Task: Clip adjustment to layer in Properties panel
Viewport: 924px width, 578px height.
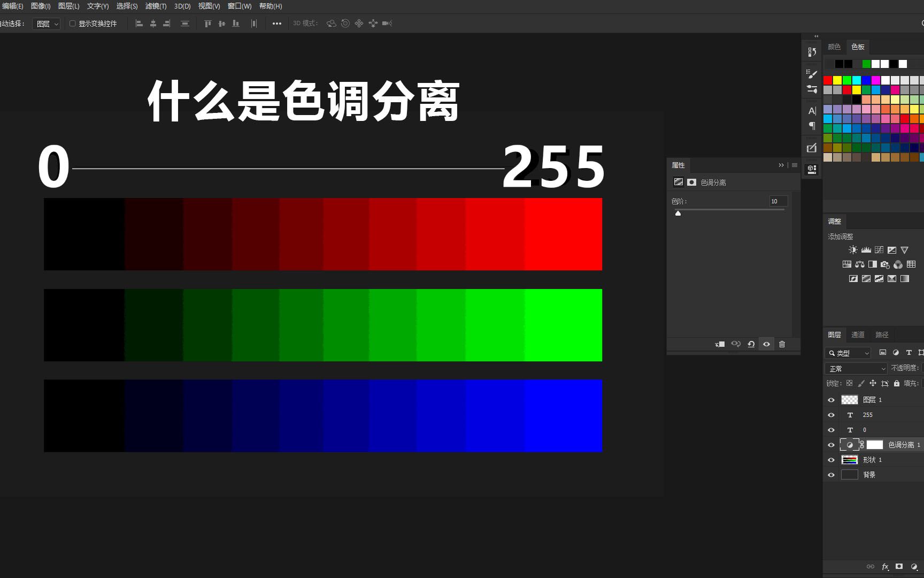Action: click(720, 344)
